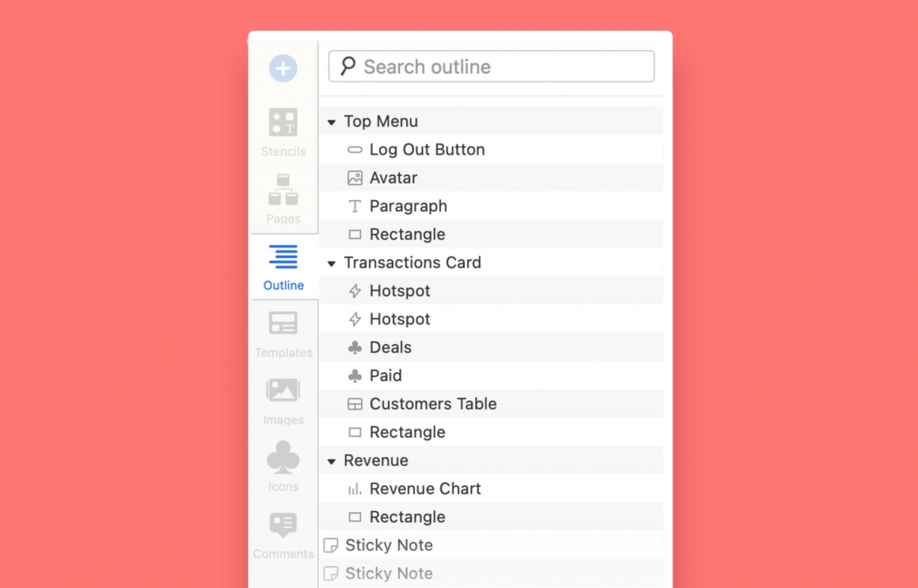This screenshot has width=918, height=588.
Task: Select the last Sticky Note name
Action: (389, 573)
